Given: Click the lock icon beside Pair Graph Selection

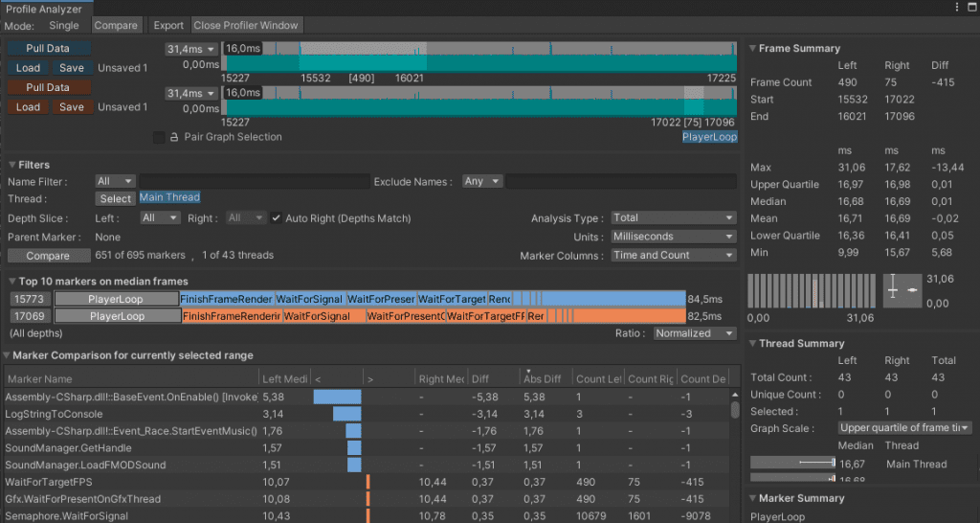Looking at the screenshot, I should click(174, 138).
